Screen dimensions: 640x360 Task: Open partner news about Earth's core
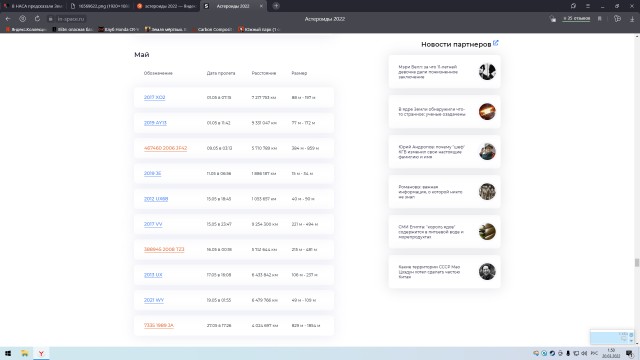click(x=444, y=112)
